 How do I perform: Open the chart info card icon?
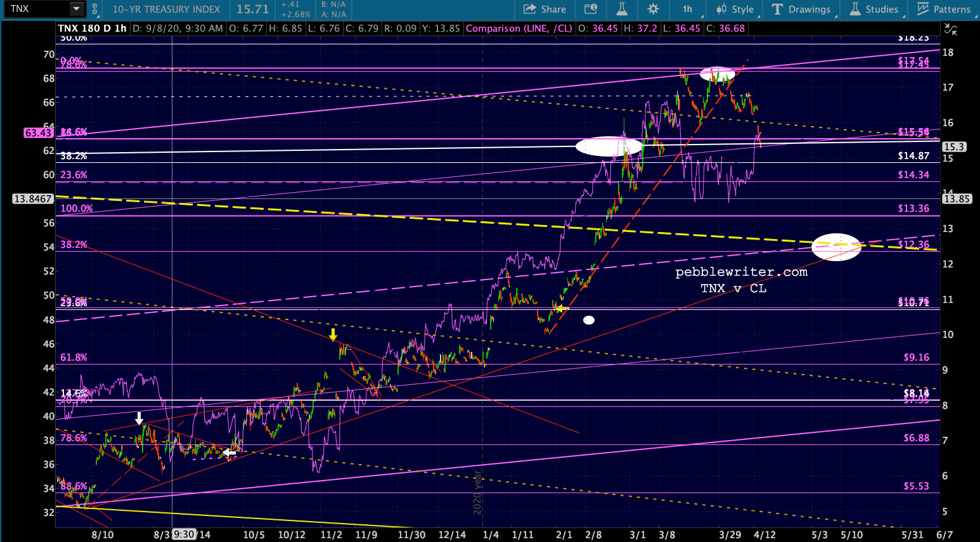(591, 9)
